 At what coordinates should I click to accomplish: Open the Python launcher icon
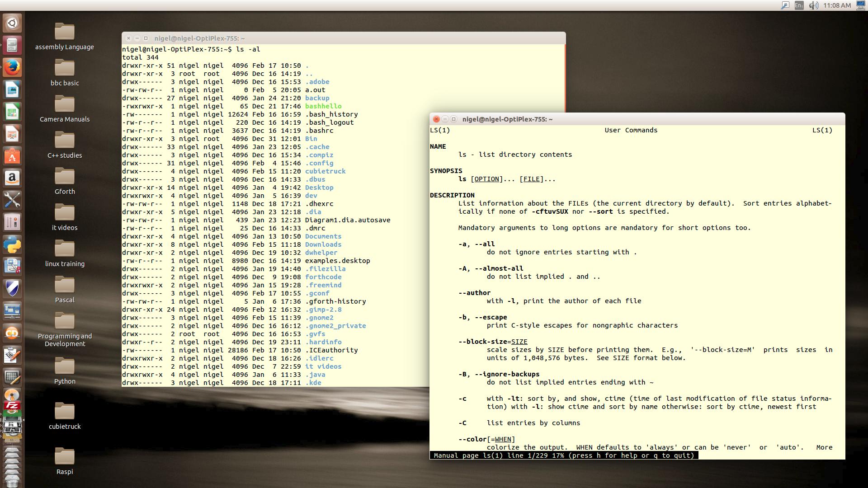12,244
